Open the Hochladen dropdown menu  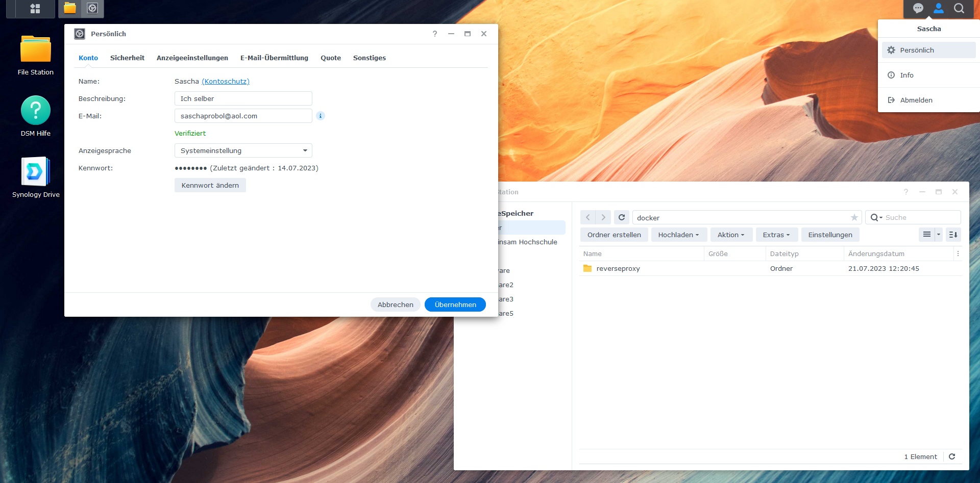coord(678,235)
